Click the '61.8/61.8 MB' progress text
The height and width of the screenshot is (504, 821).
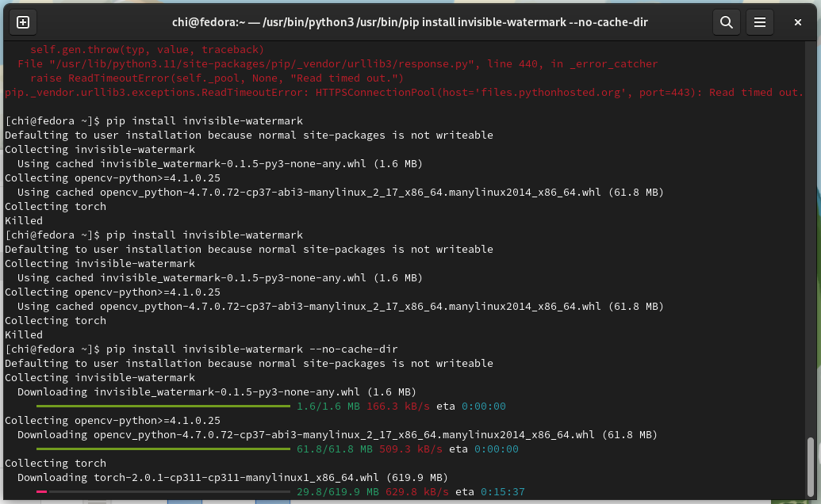click(335, 449)
